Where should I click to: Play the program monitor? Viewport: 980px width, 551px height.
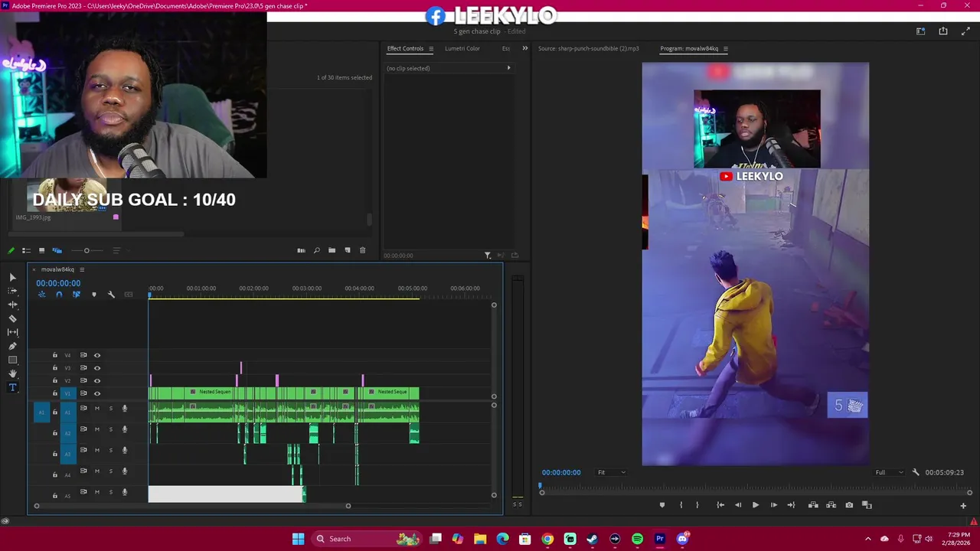click(755, 505)
